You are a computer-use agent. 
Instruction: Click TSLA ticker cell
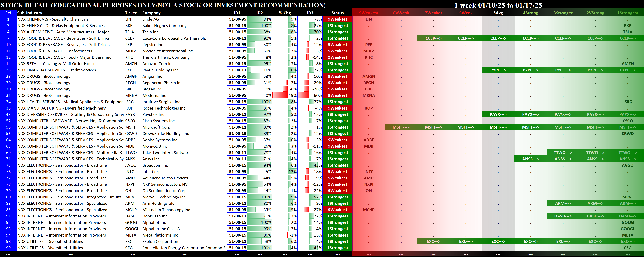[129, 32]
